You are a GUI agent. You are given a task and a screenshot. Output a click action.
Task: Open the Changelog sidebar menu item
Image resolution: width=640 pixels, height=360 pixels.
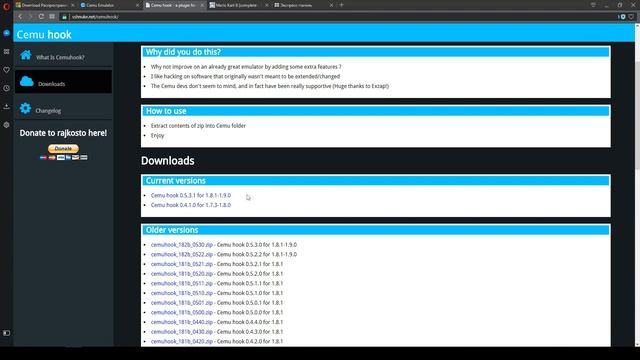point(63,109)
